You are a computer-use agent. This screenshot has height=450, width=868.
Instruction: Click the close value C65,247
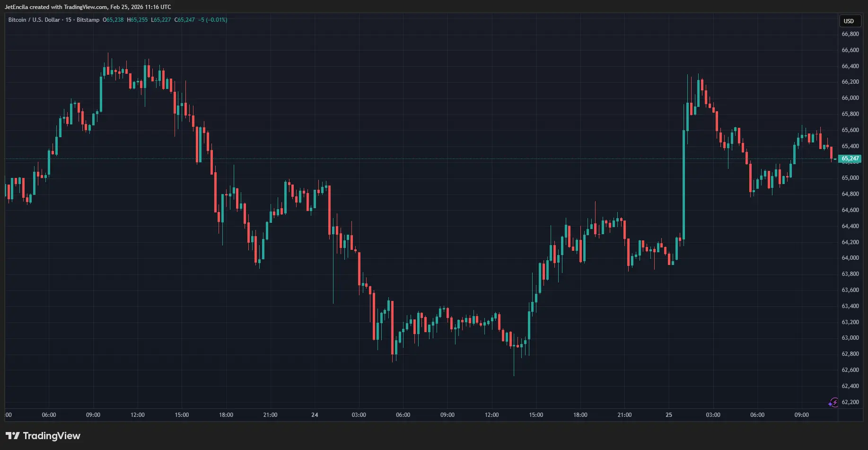[x=184, y=20]
